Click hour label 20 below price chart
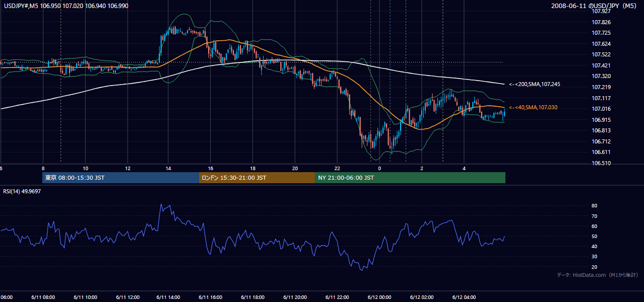644x302 pixels. coord(295,168)
